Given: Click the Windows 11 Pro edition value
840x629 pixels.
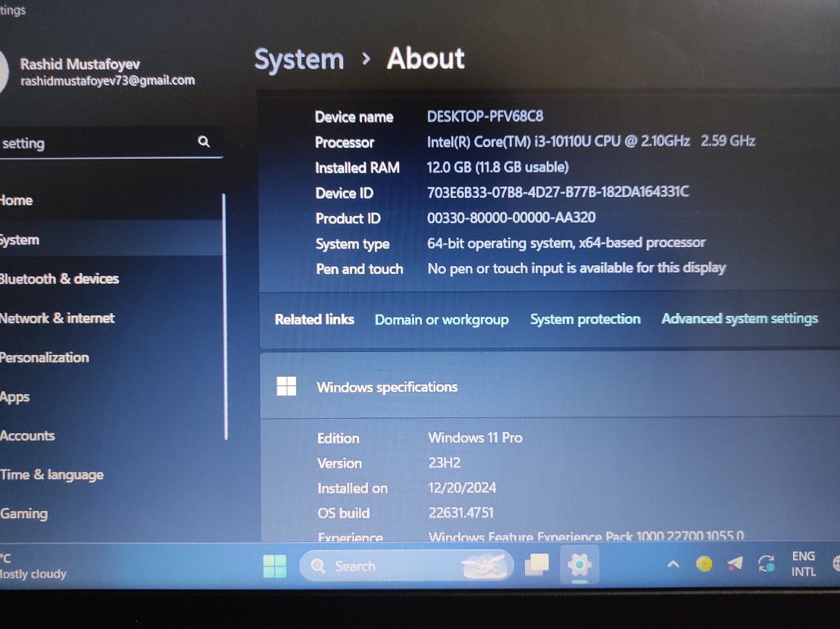Looking at the screenshot, I should click(x=475, y=438).
